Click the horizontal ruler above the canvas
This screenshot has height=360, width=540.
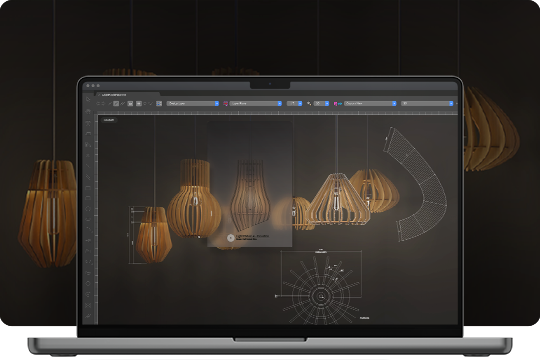click(277, 113)
